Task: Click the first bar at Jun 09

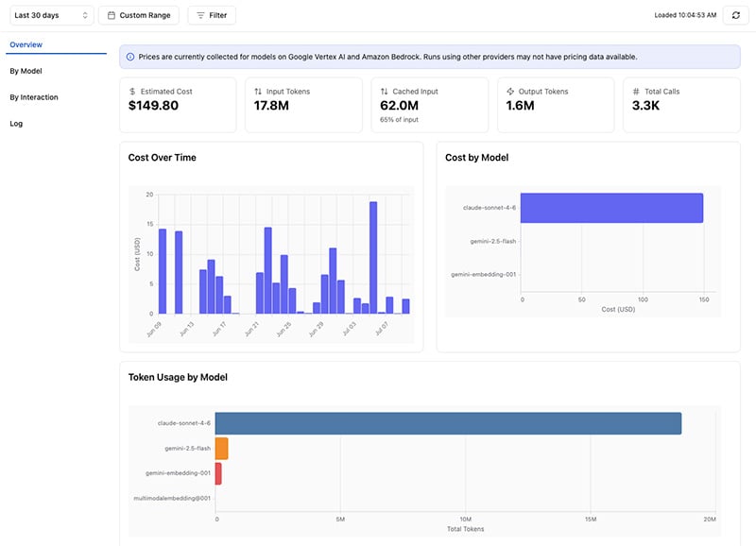Action: [163, 271]
